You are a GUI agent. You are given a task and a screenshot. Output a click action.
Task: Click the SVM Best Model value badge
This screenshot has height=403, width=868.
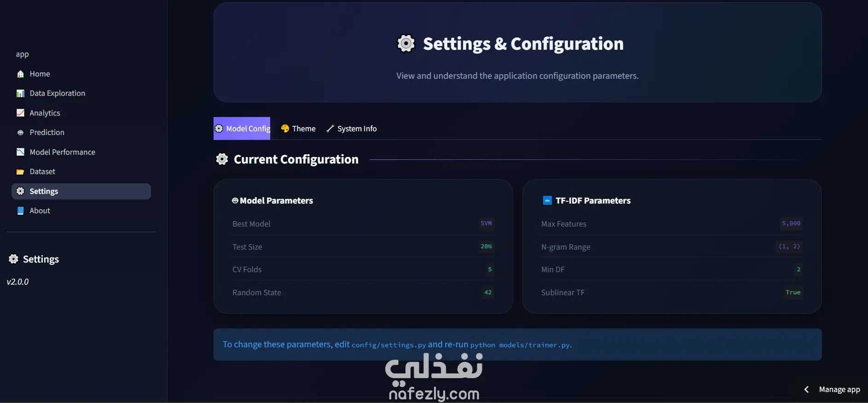click(x=486, y=223)
